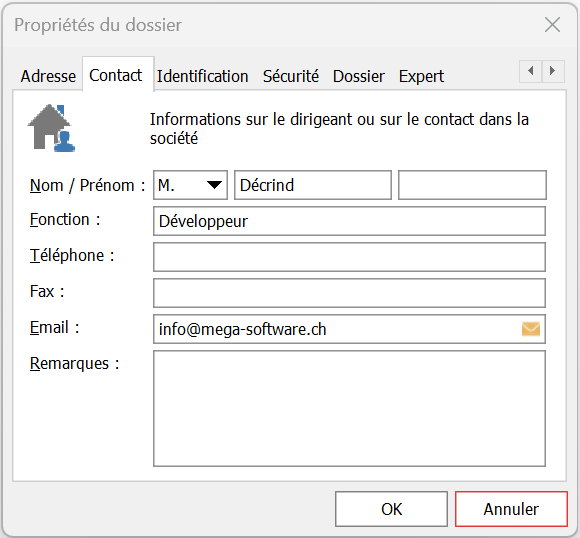Click inside the Remarques text area
The image size is (580, 538).
pyautogui.click(x=350, y=408)
